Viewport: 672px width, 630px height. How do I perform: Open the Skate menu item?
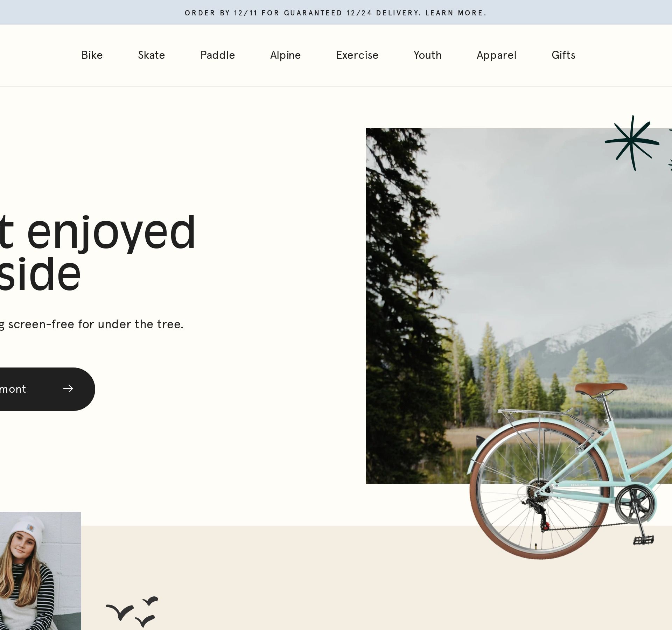[x=152, y=55]
